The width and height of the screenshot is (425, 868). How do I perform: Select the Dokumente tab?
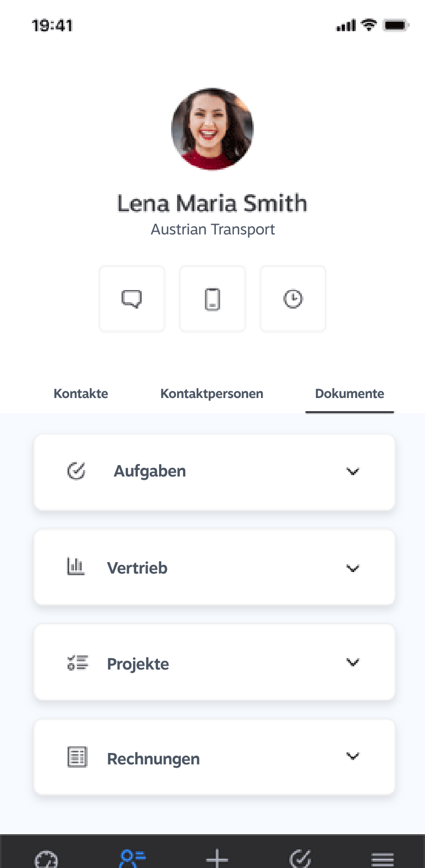click(350, 394)
